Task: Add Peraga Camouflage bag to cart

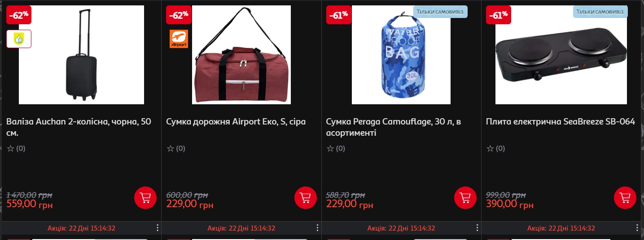Action: [465, 197]
